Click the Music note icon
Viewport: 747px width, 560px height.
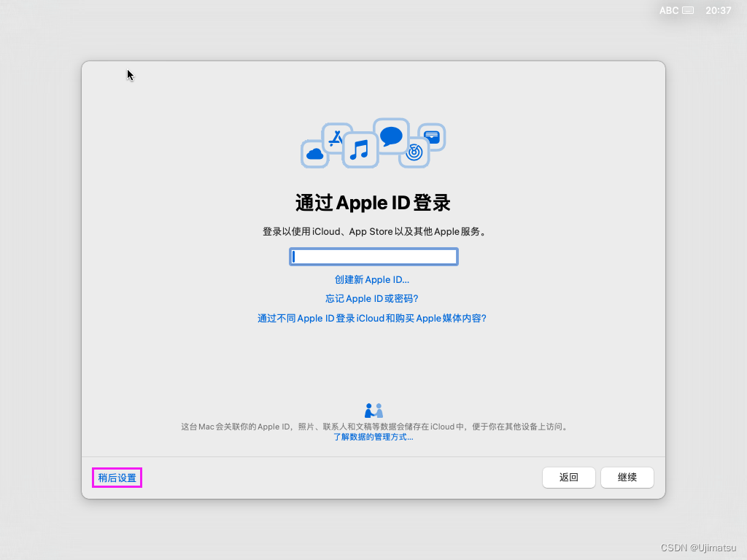click(360, 150)
